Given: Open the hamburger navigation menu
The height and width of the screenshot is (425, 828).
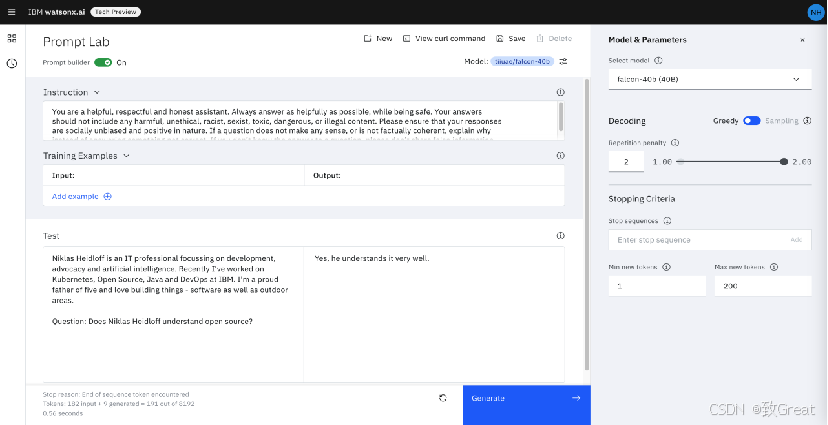Looking at the screenshot, I should [x=12, y=12].
